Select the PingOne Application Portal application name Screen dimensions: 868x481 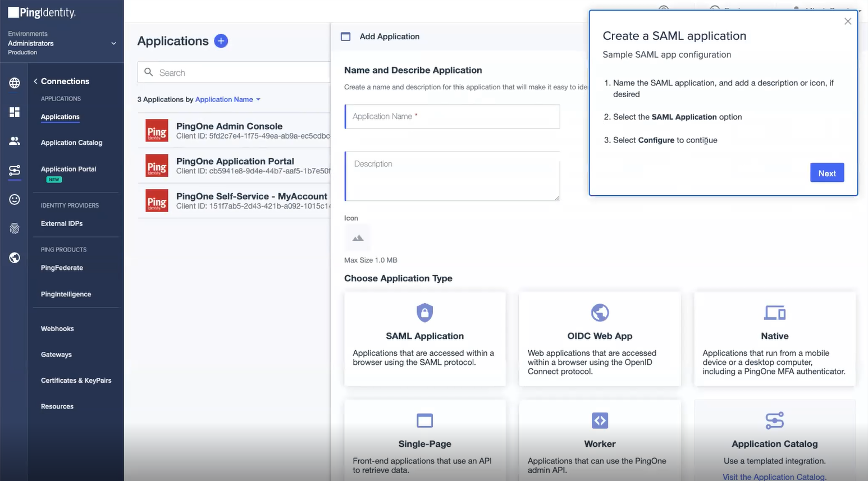coord(235,161)
